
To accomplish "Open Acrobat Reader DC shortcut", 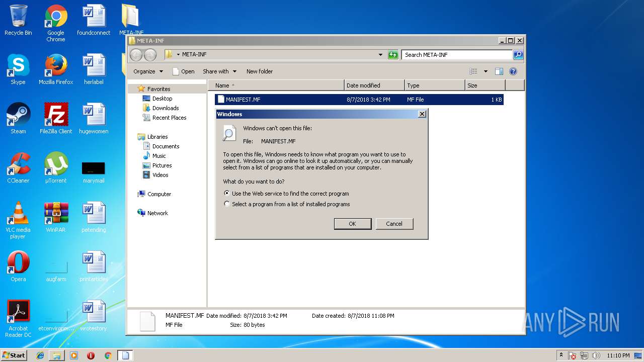I will coord(18,319).
